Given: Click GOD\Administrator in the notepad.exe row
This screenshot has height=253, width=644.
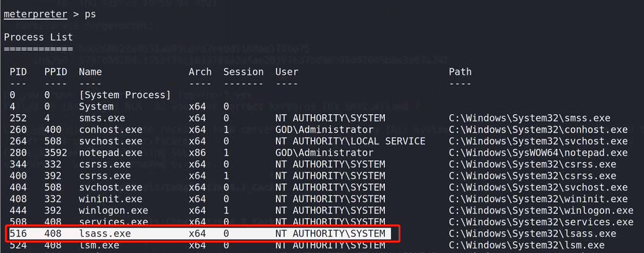Looking at the screenshot, I should [324, 153].
